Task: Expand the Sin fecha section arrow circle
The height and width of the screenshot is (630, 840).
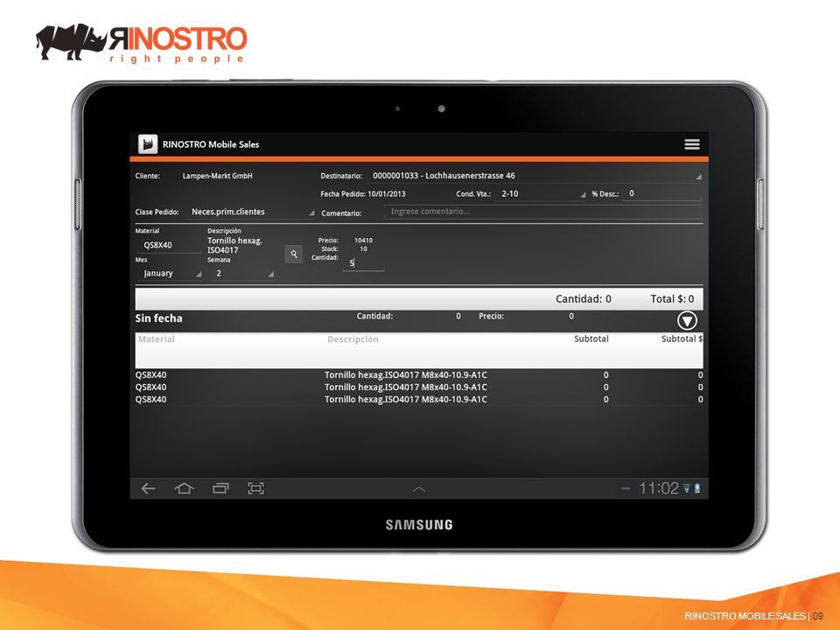Action: tap(687, 320)
